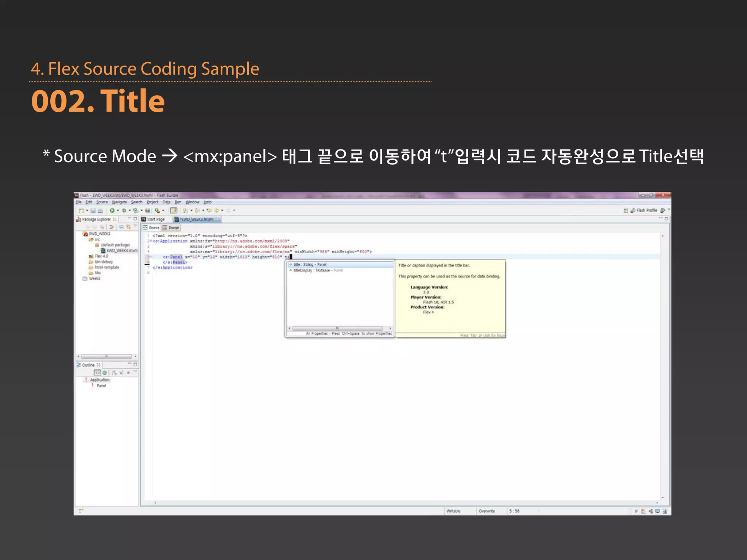747x560 pixels.
Task: Show hidden perspectives chevron at top right
Action: [x=669, y=209]
